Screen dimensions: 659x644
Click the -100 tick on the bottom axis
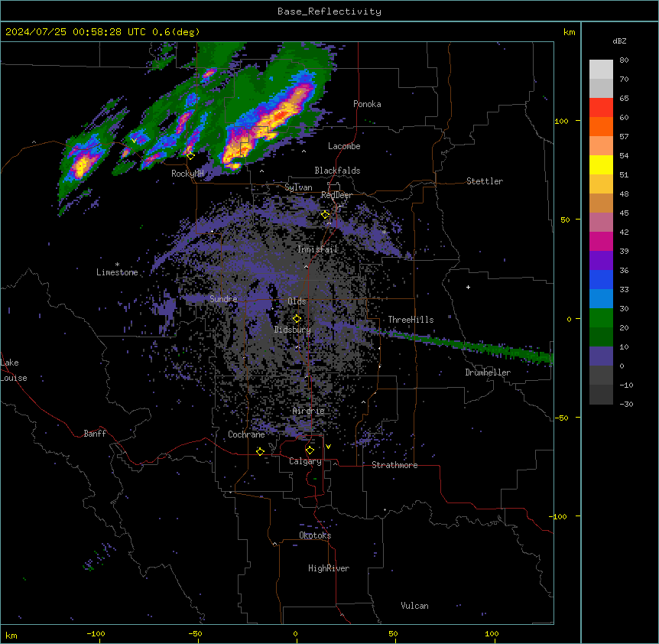click(96, 633)
